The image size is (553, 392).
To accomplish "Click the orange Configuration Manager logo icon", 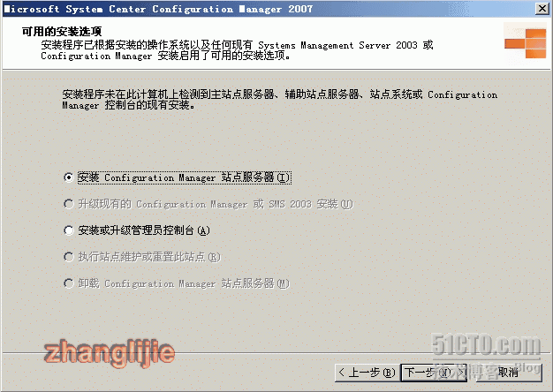I will point(525,44).
